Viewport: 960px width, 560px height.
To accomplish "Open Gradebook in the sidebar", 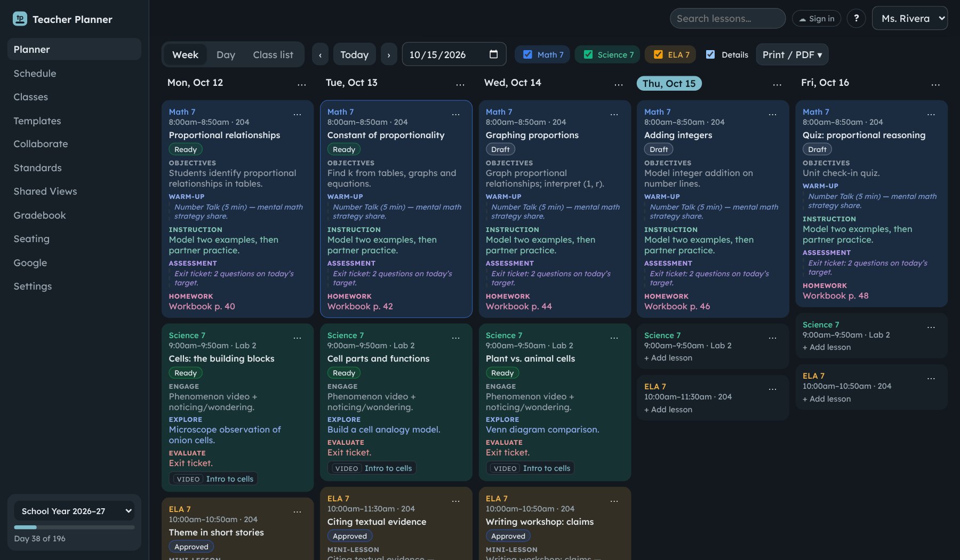I will [x=74, y=215].
